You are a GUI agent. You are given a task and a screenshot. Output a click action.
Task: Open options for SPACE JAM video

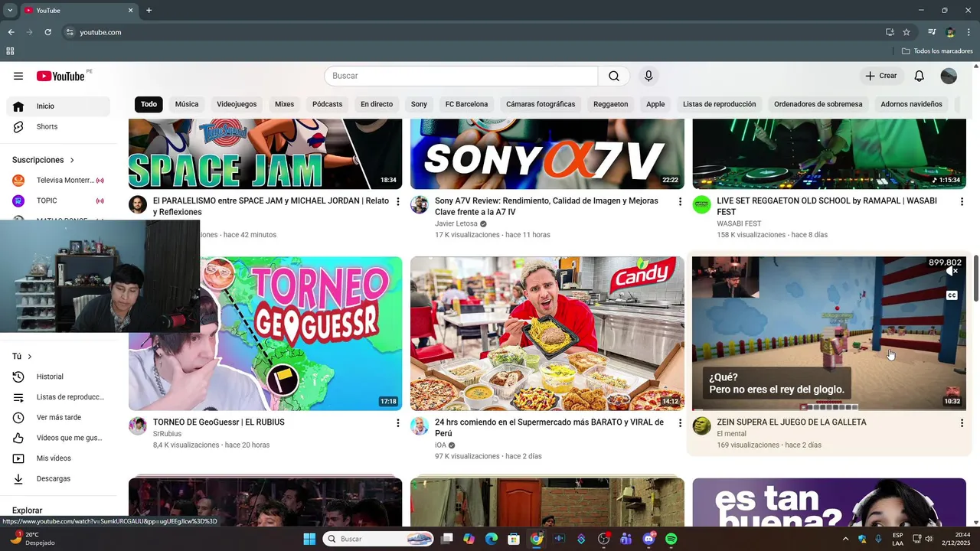click(397, 201)
